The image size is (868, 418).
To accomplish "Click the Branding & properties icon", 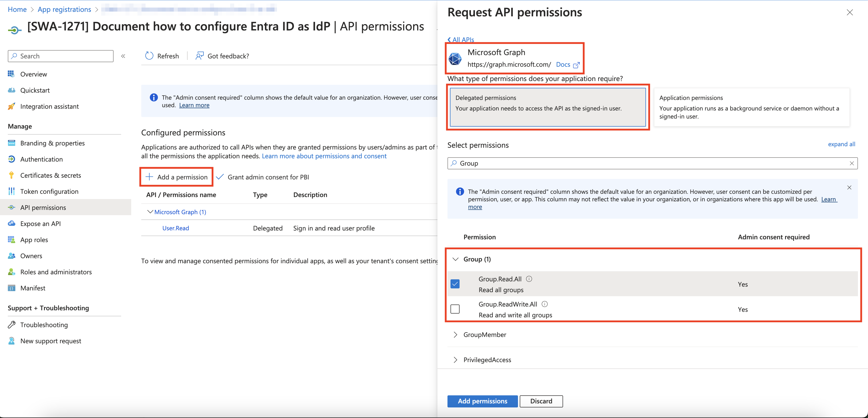I will point(11,143).
